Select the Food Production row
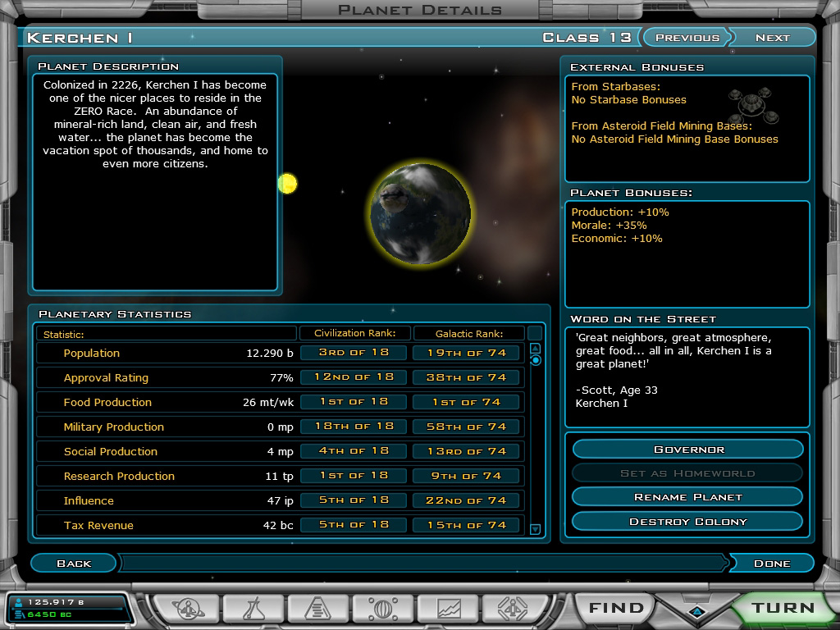The height and width of the screenshot is (630, 840). tap(280, 402)
